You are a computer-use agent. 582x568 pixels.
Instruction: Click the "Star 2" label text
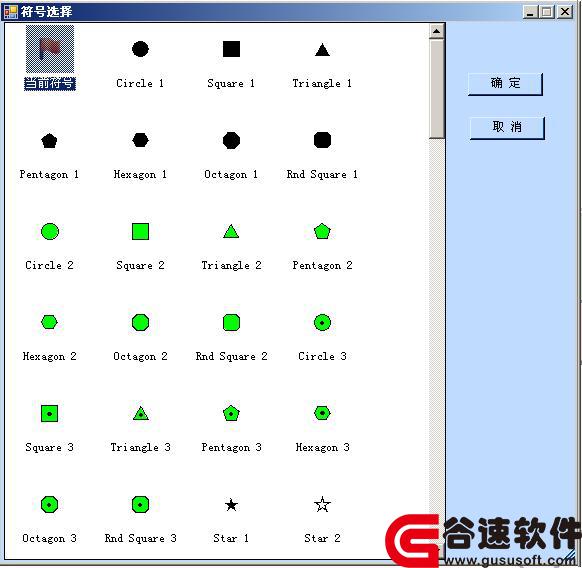click(x=322, y=538)
